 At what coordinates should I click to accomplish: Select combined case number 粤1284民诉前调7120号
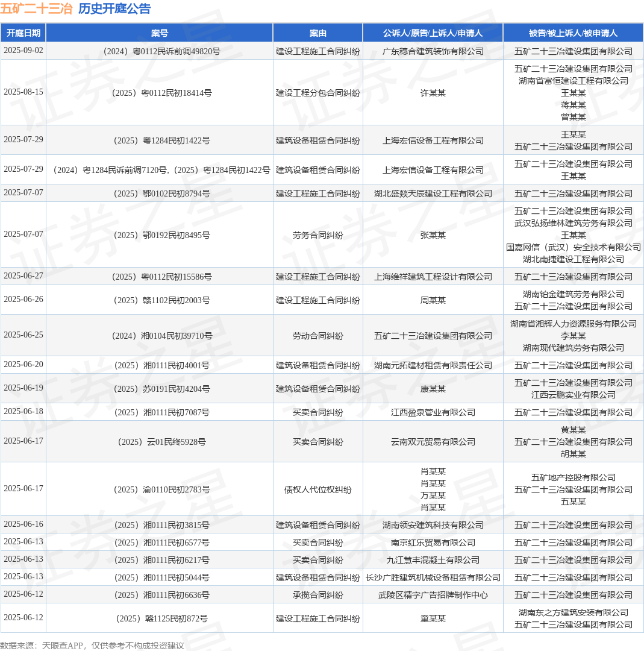pos(110,170)
